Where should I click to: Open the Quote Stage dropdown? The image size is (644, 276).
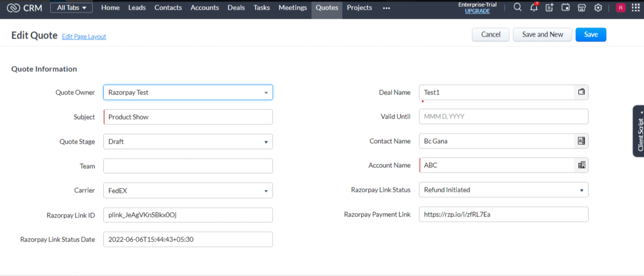pos(188,142)
